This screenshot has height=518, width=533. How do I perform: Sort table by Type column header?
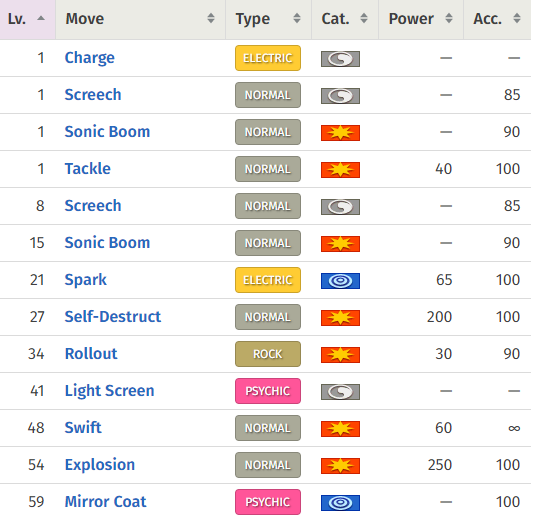pos(268,19)
